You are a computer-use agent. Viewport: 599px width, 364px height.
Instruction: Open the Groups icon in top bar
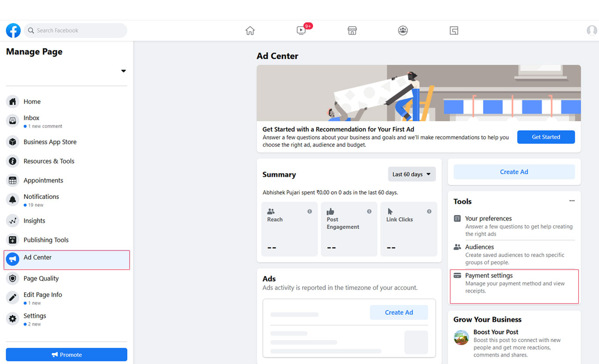(x=403, y=30)
